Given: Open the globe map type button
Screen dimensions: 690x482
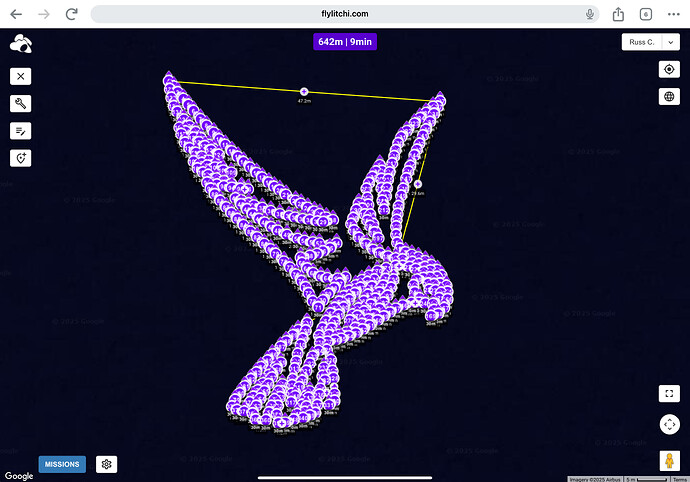Looking at the screenshot, I should pyautogui.click(x=669, y=96).
